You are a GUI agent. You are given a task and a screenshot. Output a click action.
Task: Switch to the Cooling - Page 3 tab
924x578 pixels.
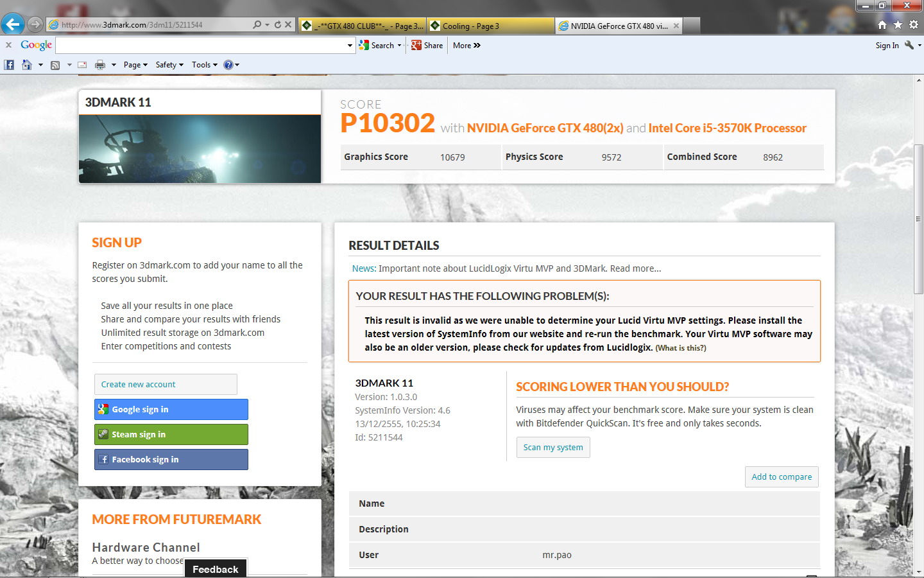(x=491, y=26)
